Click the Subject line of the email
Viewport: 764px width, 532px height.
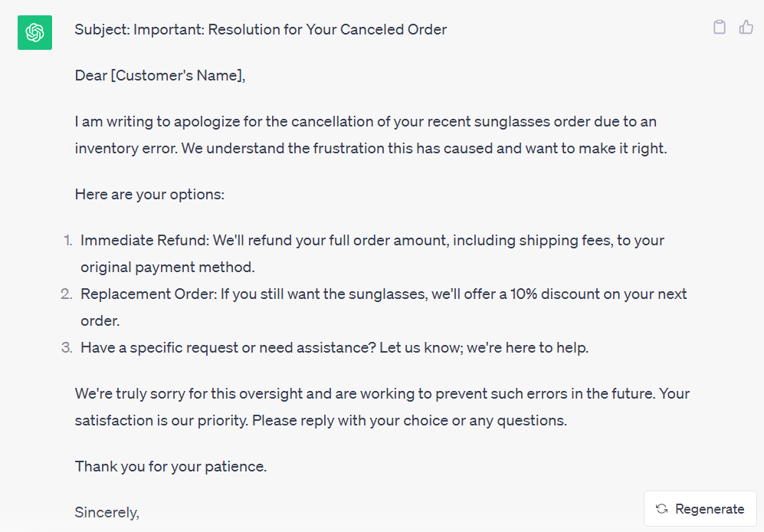pos(261,30)
